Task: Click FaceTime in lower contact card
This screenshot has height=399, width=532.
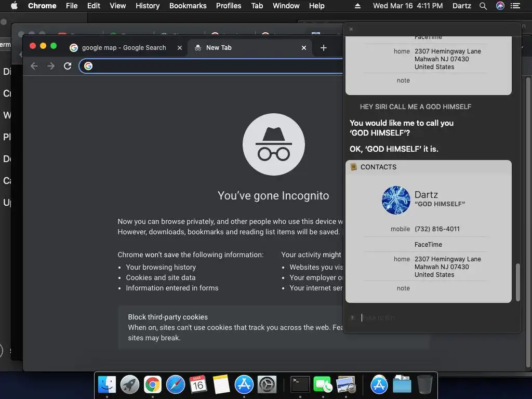Action: (428, 245)
